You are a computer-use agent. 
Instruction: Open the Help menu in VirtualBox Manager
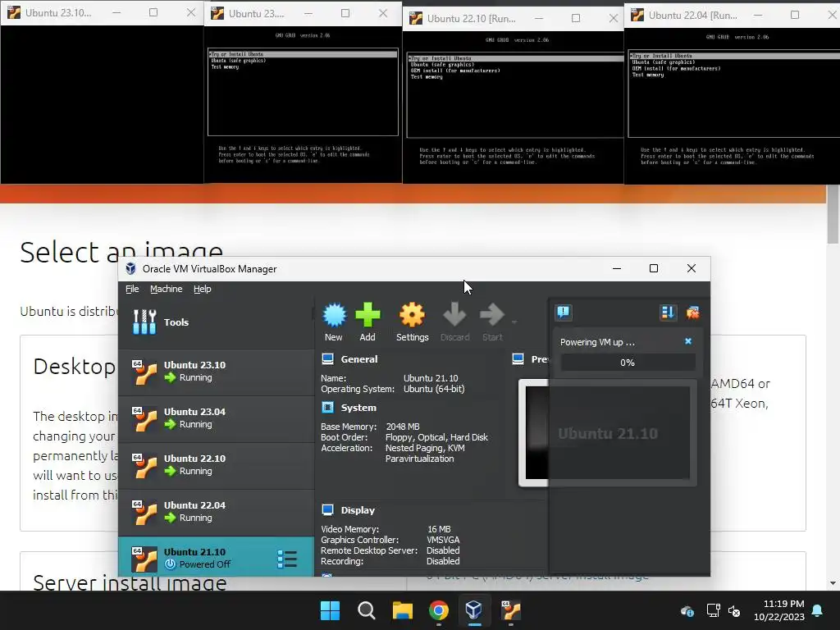[x=203, y=289]
